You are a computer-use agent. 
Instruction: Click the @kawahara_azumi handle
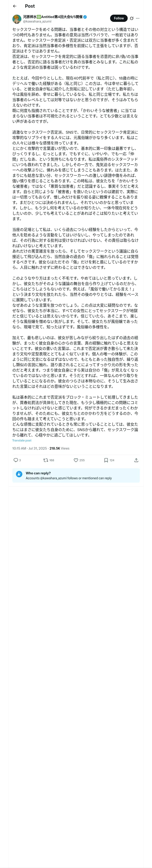pyautogui.click(x=37, y=21)
